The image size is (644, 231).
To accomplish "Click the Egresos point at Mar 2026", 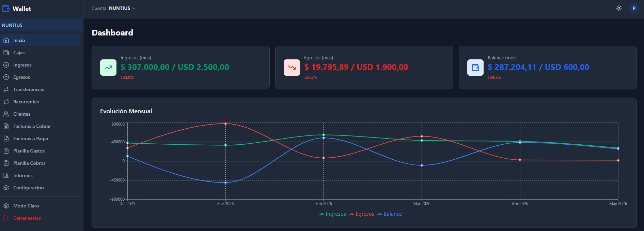I will tap(422, 136).
